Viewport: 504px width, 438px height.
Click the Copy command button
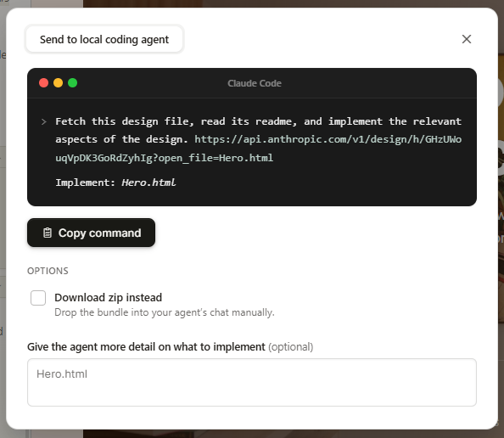pyautogui.click(x=92, y=233)
